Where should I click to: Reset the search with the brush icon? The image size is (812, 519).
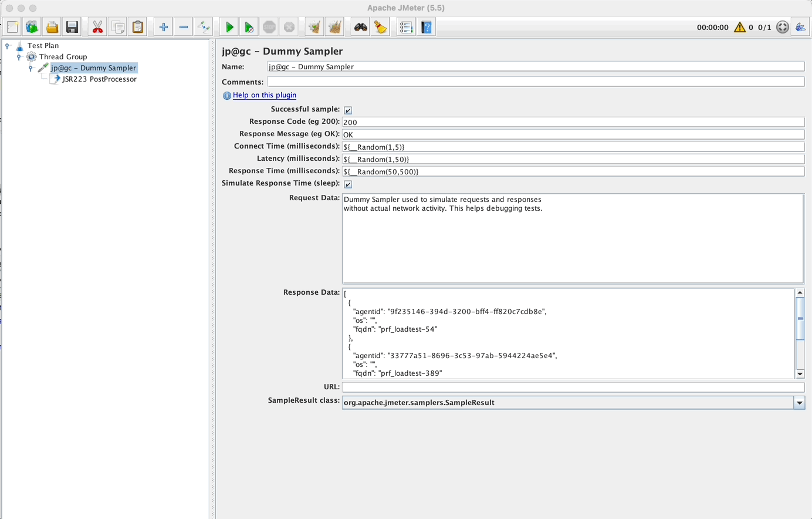[x=380, y=27]
